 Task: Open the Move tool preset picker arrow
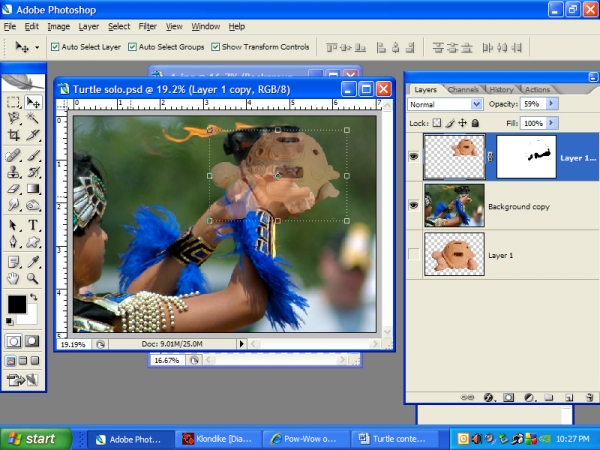click(x=37, y=47)
